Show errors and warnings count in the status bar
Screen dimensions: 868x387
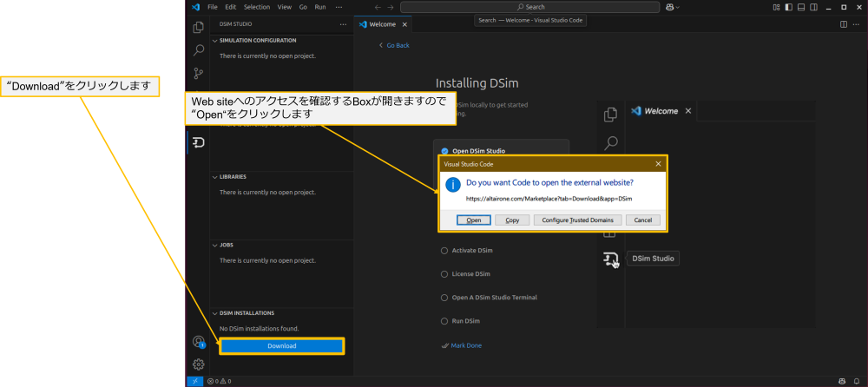pyautogui.click(x=220, y=381)
